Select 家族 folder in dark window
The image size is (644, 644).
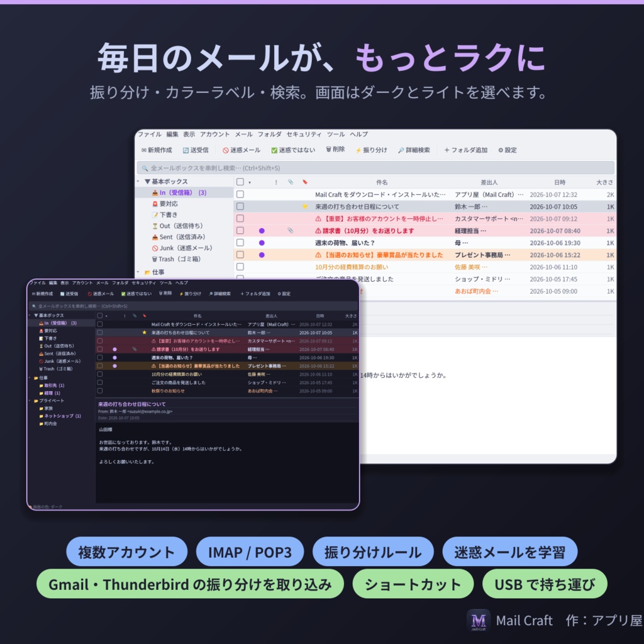[x=46, y=408]
